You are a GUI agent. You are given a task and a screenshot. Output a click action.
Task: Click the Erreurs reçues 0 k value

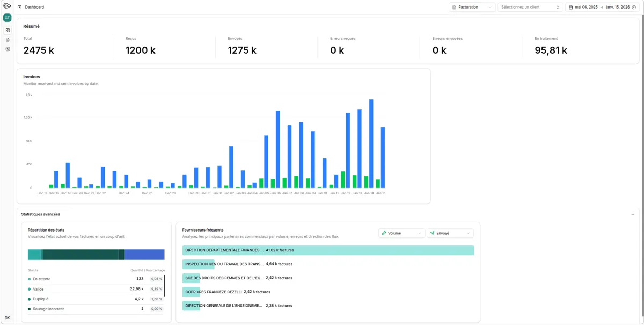[337, 50]
